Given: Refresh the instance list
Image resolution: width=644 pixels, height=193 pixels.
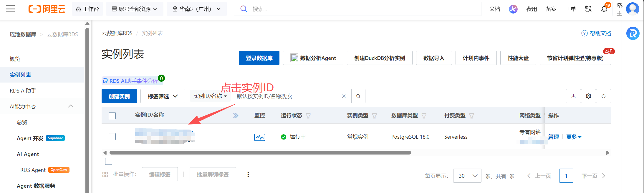Looking at the screenshot, I should pos(603,96).
